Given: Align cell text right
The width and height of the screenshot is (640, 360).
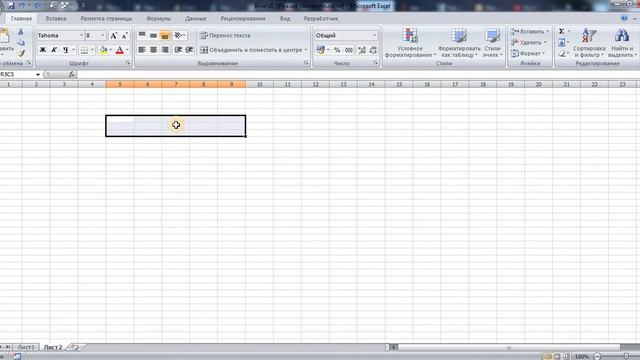Looking at the screenshot, I should pos(164,50).
